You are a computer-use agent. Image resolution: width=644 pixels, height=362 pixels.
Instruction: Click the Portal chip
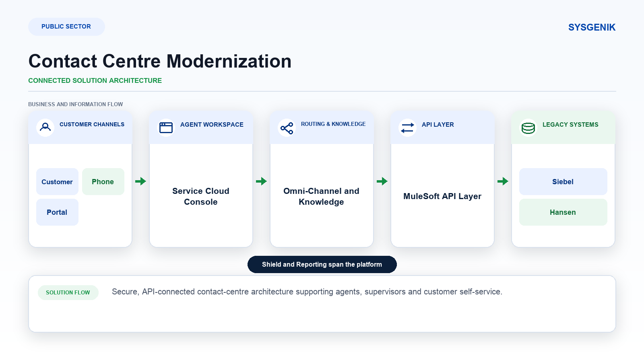(57, 212)
